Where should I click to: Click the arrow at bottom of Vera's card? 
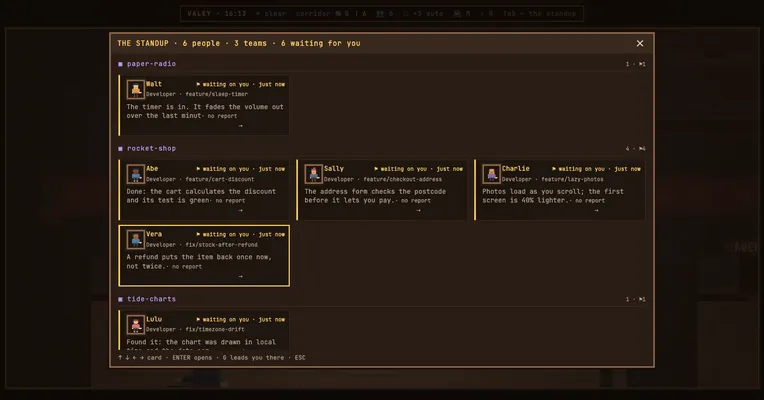pos(240,276)
